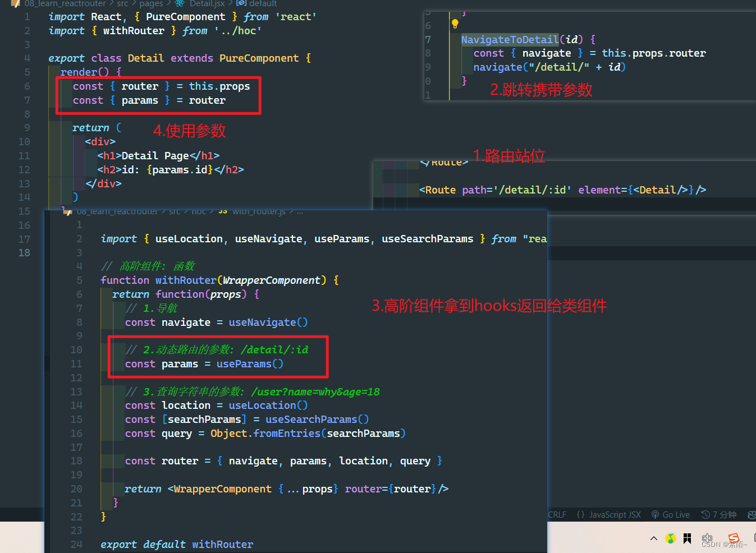Open the default symbol breadcrumb

click(263, 3)
